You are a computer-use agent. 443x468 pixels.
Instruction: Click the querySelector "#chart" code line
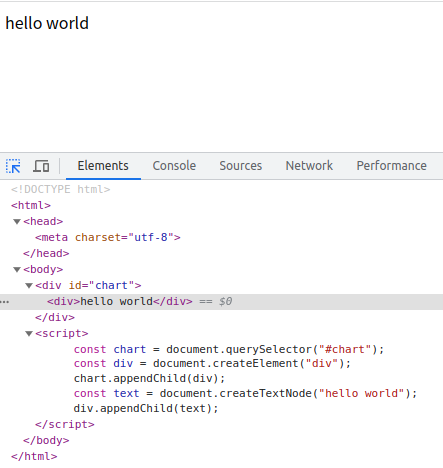229,349
